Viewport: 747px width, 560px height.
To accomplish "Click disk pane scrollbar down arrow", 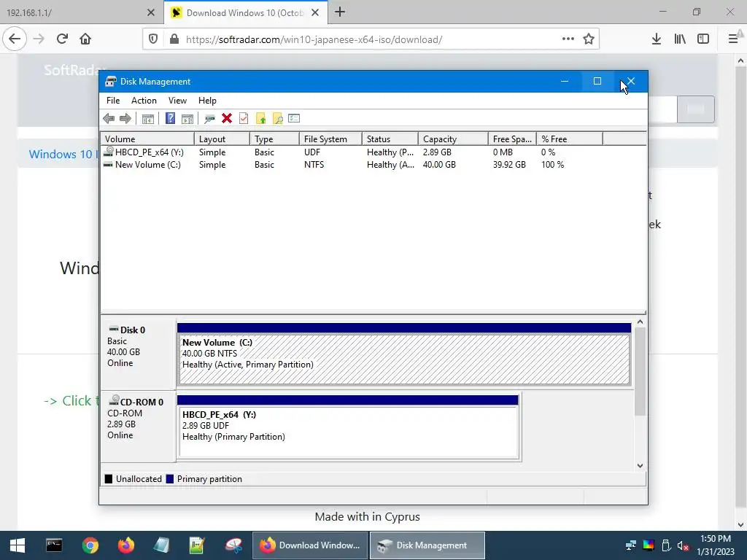I will click(x=640, y=466).
